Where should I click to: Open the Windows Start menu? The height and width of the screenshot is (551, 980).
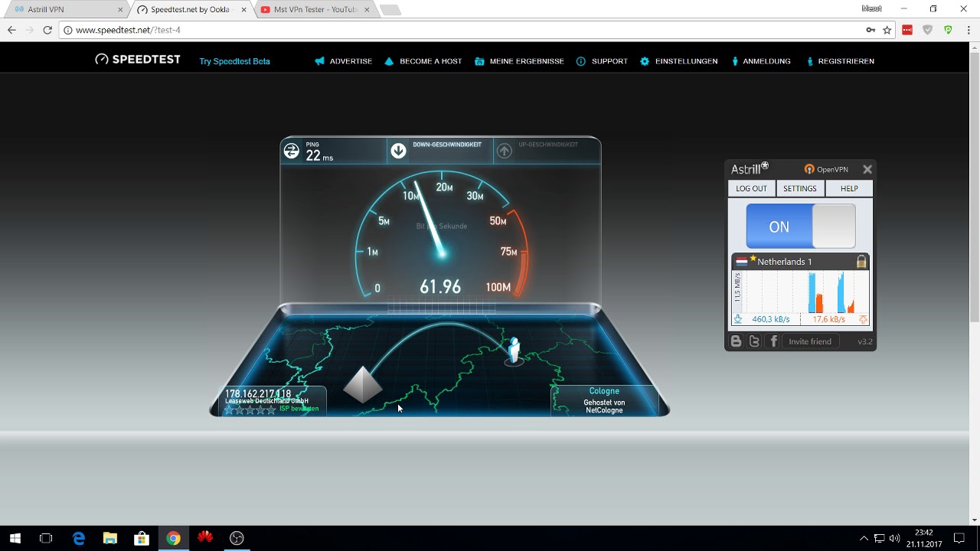click(x=15, y=538)
